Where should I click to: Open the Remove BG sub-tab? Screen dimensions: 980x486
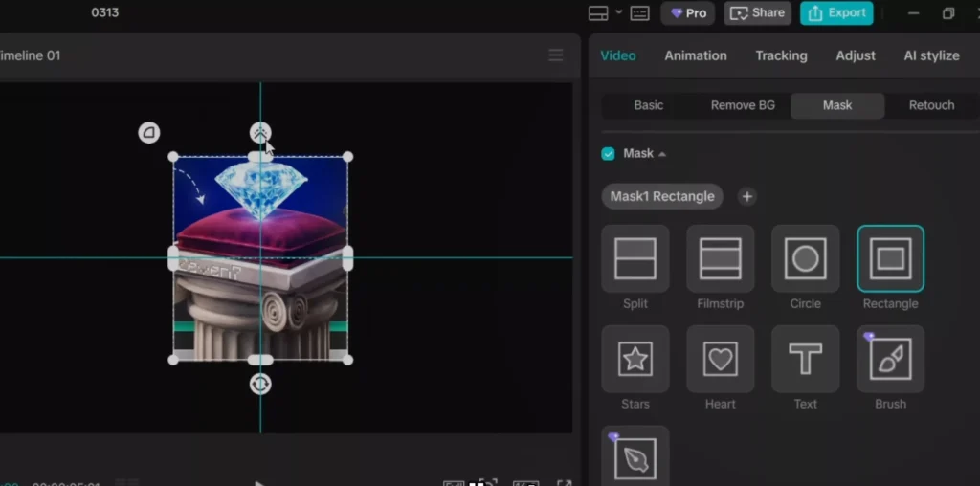(x=743, y=105)
